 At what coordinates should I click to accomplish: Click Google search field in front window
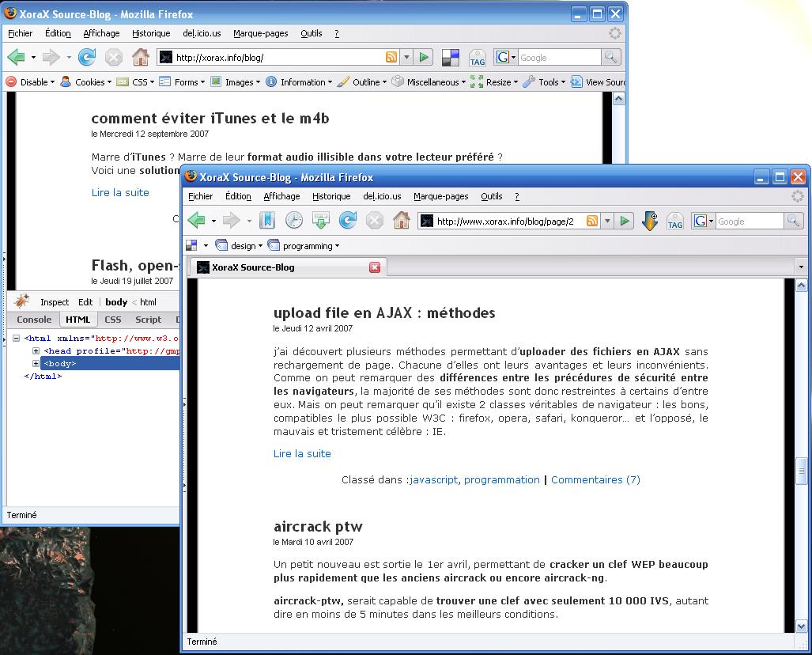pos(750,221)
